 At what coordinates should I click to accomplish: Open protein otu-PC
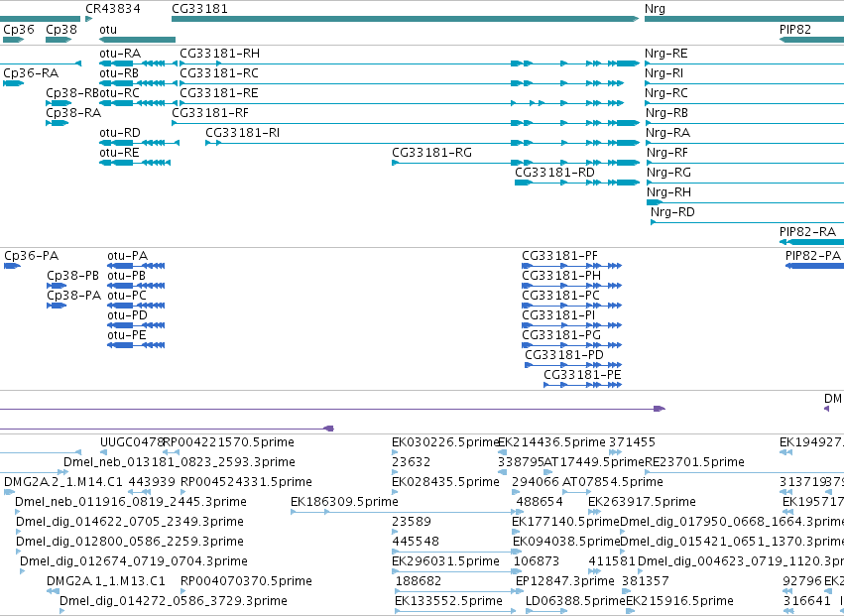tap(136, 306)
